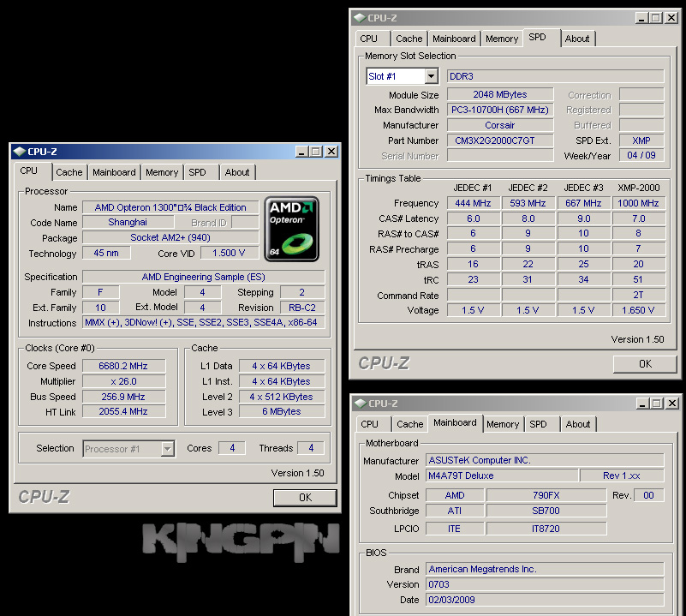Viewport: 686px width, 616px height.
Task: Click the XMP SPD Ext. value
Action: [x=641, y=141]
